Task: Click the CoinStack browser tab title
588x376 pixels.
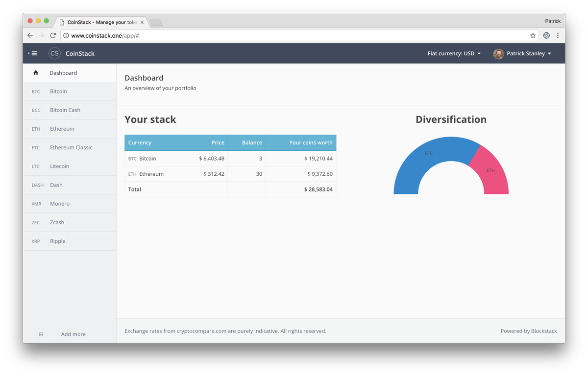Action: (102, 23)
